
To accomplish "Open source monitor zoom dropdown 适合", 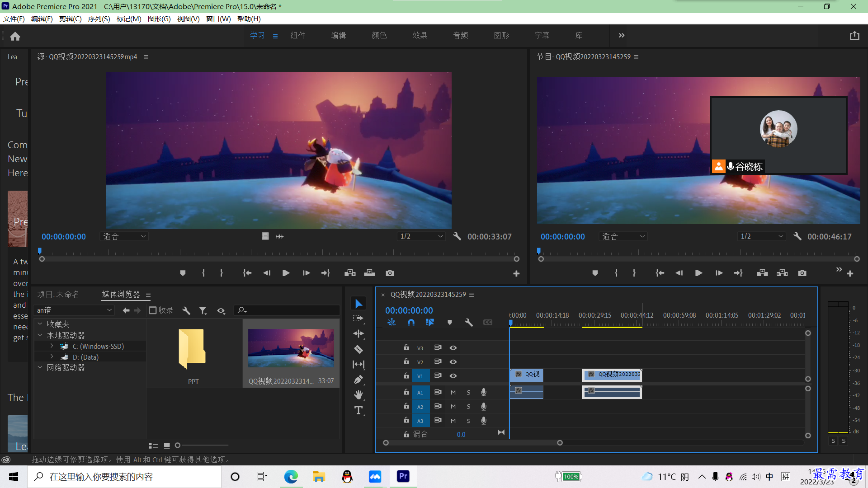I will (x=124, y=236).
